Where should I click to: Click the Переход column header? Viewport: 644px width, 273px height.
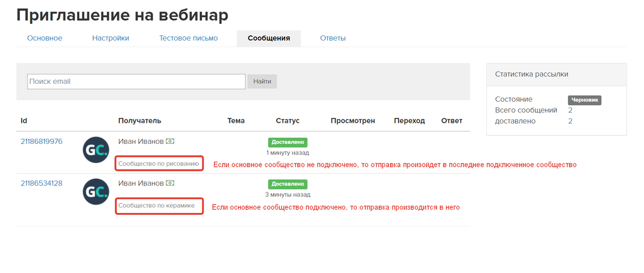click(409, 121)
